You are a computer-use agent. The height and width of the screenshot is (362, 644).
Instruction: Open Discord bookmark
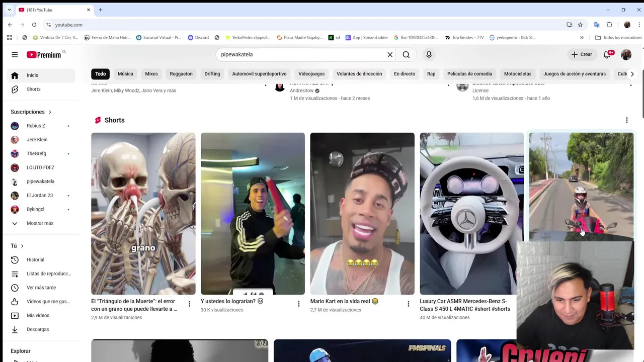point(198,38)
